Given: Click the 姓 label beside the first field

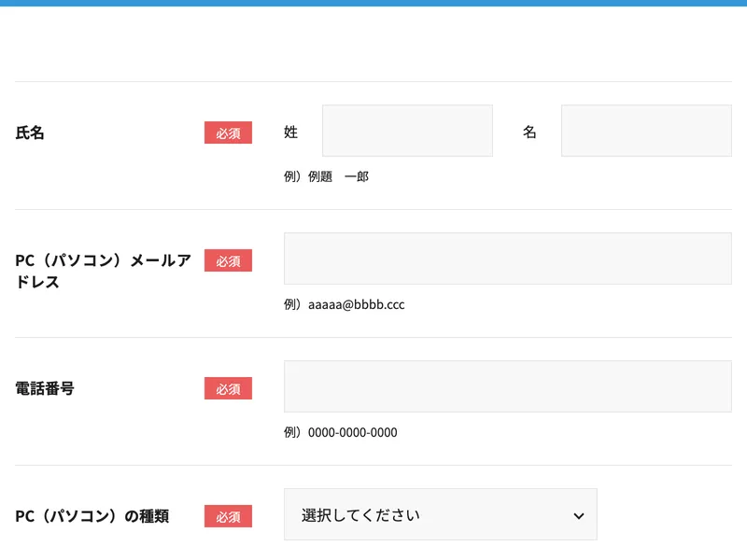Looking at the screenshot, I should [x=290, y=132].
